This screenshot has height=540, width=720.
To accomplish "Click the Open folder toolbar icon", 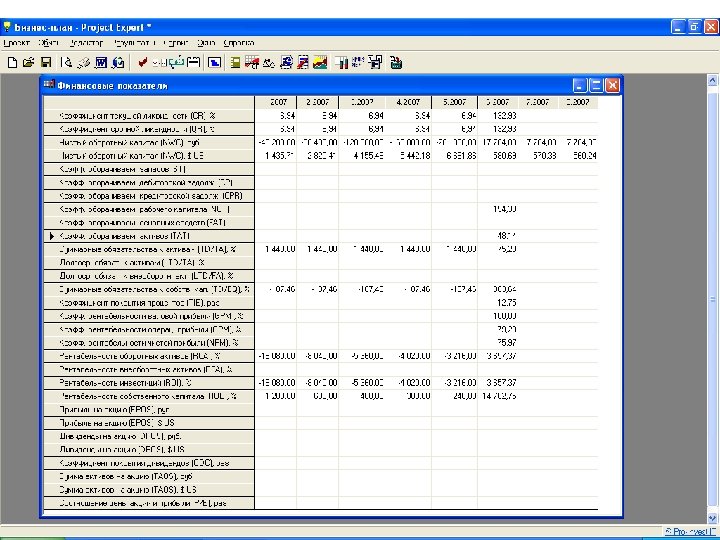I will pyautogui.click(x=27, y=62).
